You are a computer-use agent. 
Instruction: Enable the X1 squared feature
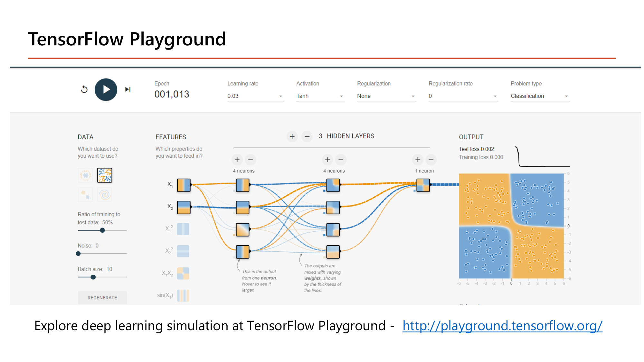click(x=183, y=229)
